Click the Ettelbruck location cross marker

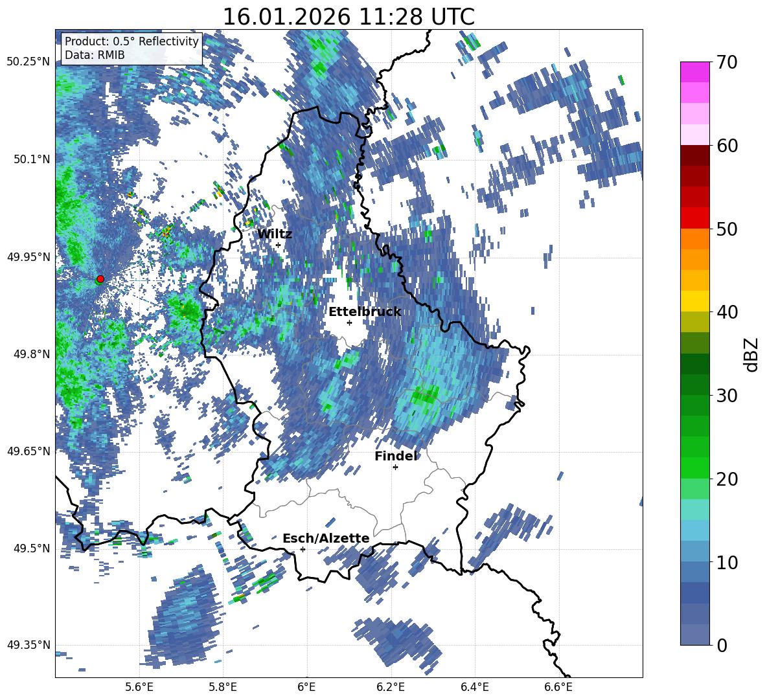pyautogui.click(x=349, y=322)
